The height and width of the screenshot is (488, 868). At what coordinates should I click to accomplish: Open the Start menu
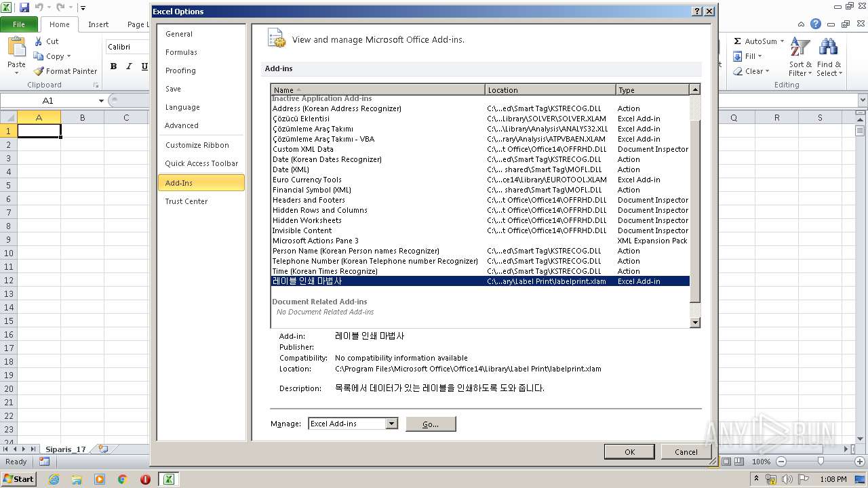pos(18,479)
